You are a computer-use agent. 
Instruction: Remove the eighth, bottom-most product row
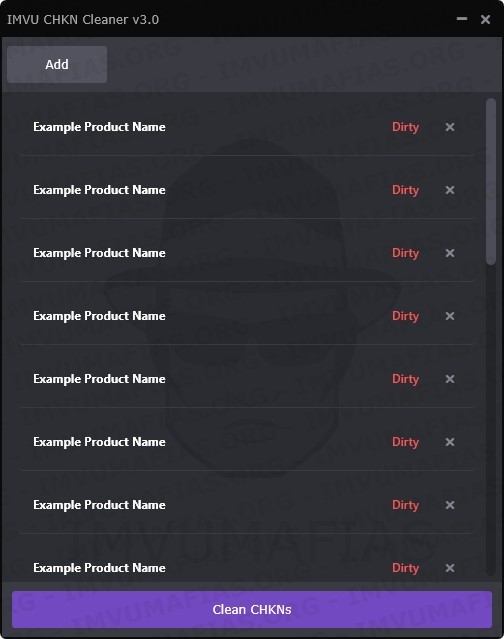[x=449, y=568]
